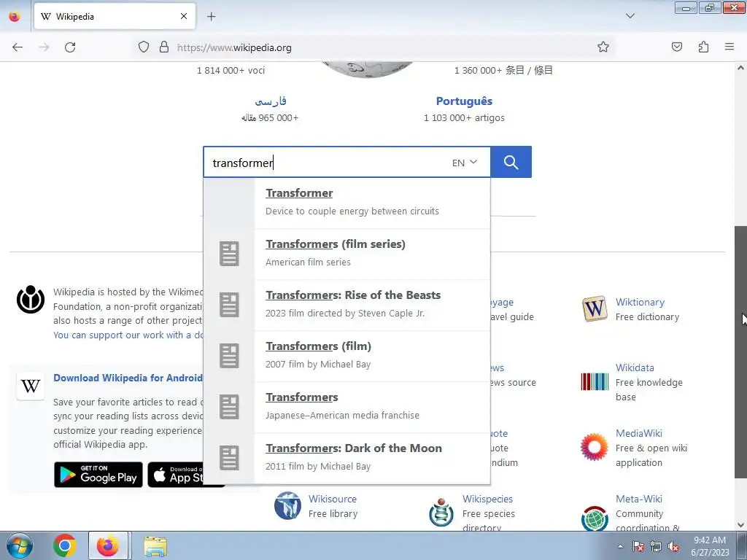Open the Firefox hamburger menu
Screen dimensions: 747x560
[729, 47]
